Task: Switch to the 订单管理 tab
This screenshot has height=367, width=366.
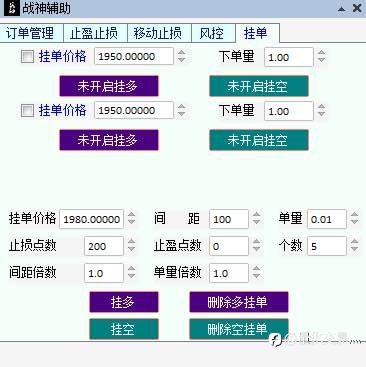Action: [x=31, y=33]
